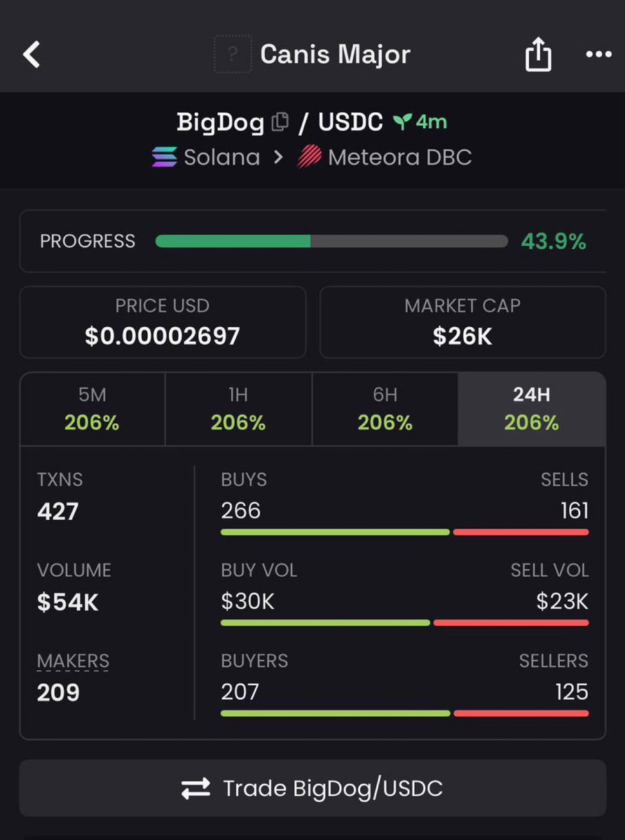Tap the Meteora DBC logo icon
625x840 pixels.
click(x=310, y=157)
